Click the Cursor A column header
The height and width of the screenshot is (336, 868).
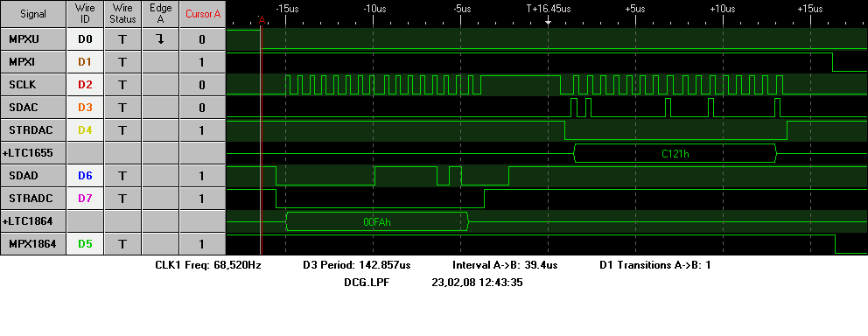(203, 14)
